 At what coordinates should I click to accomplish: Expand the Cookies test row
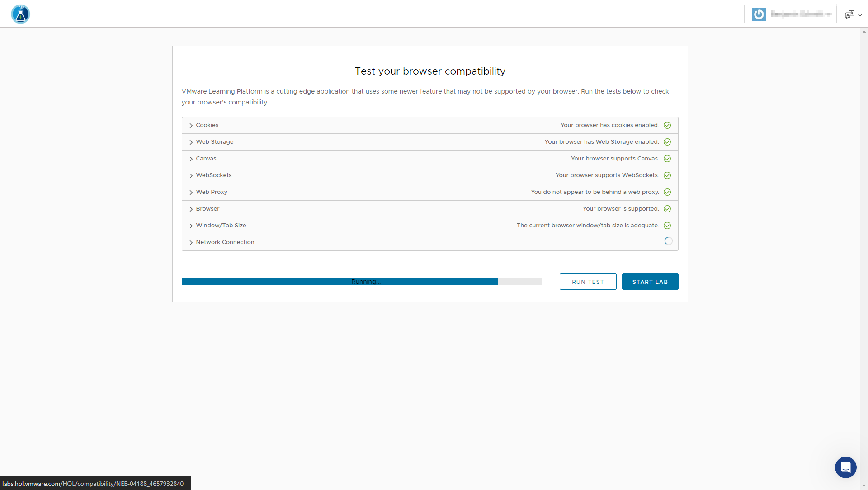coord(191,126)
